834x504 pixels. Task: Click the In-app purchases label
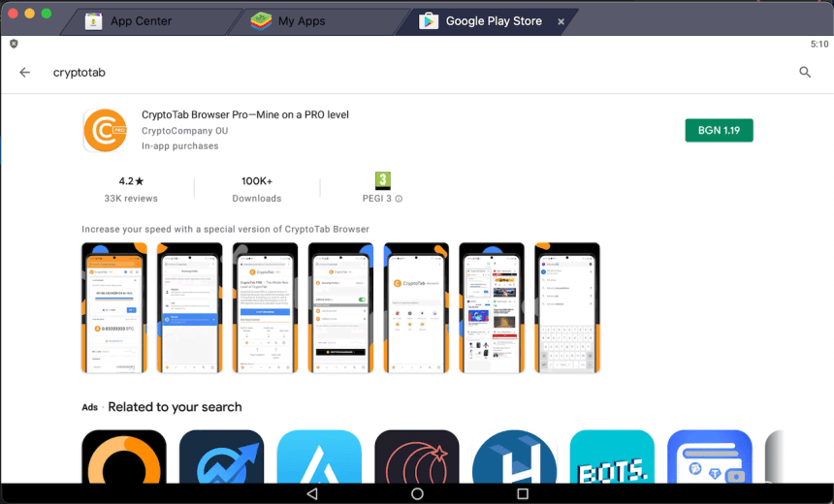point(179,146)
